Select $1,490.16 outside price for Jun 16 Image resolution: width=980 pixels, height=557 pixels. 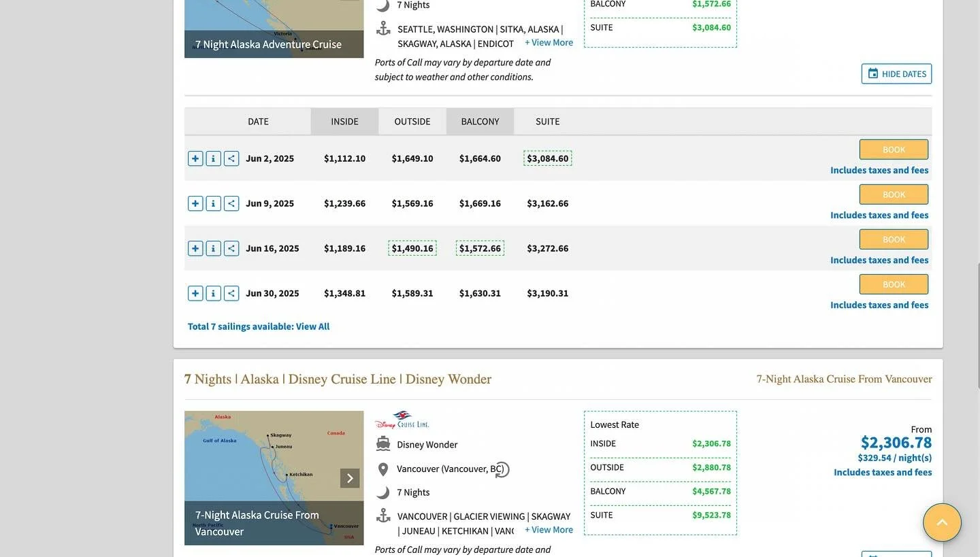[x=412, y=248]
